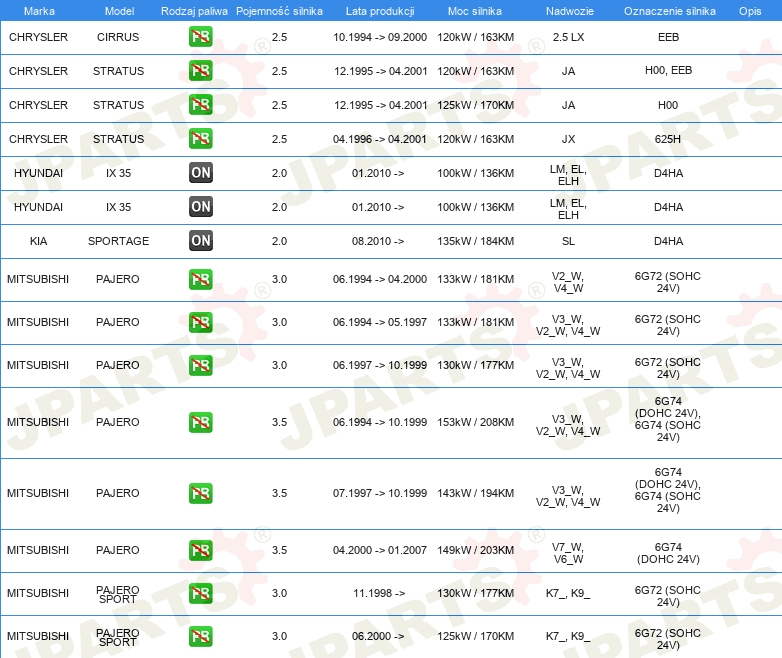782x658 pixels.
Task: Click the 135kW / 184KM power cell
Action: point(475,241)
